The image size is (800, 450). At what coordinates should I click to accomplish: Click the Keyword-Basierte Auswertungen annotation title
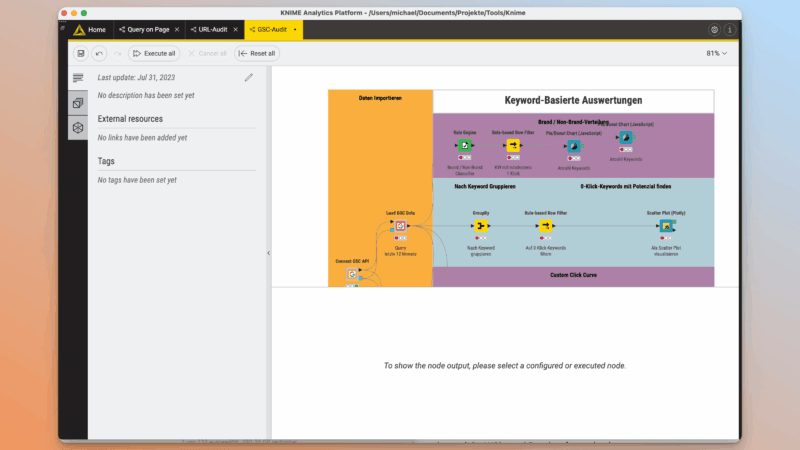click(573, 101)
